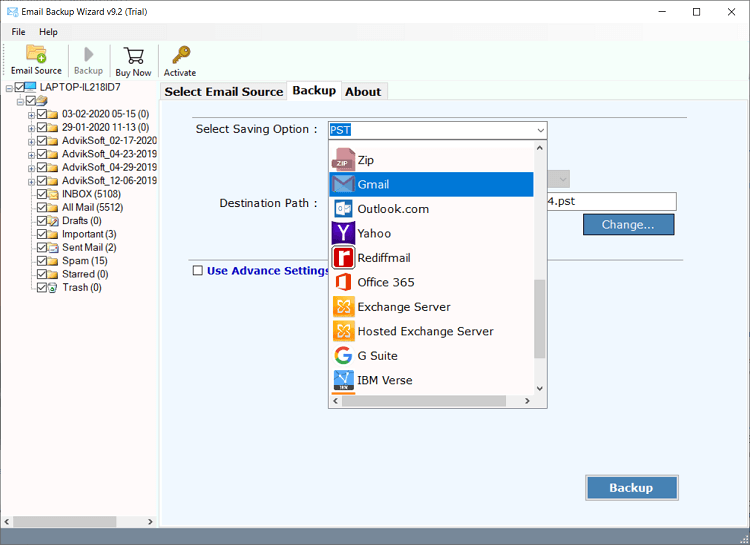Click the Destination Path input field
This screenshot has width=750, height=545.
click(x=611, y=201)
